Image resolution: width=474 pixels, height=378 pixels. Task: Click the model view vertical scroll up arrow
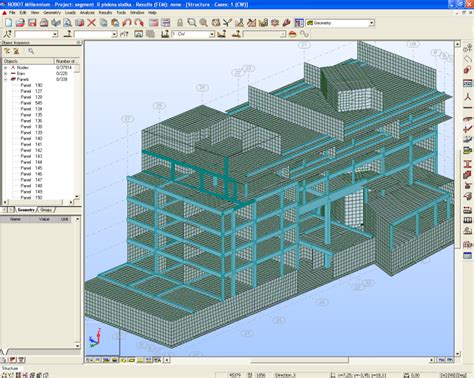tap(457, 44)
